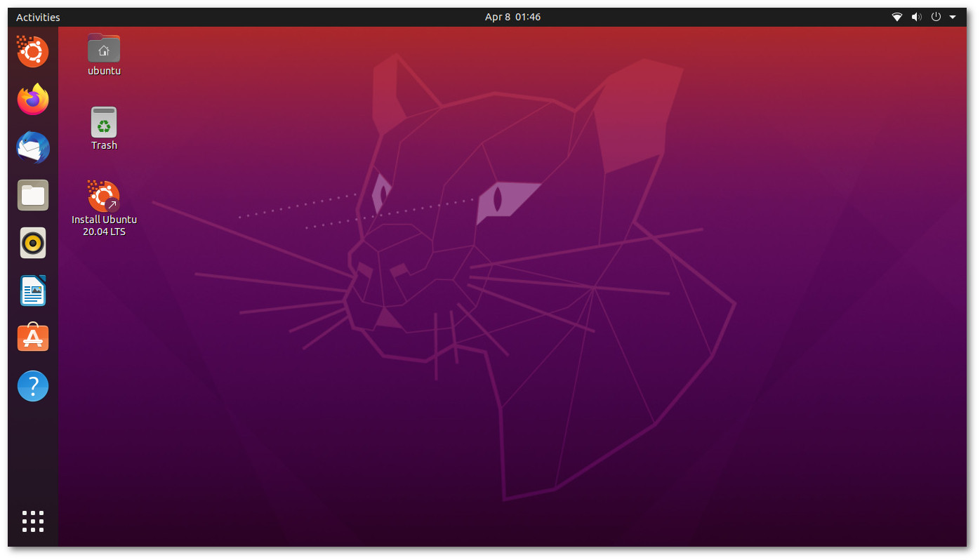Click the Install Ubuntu icon in the dock

point(33,52)
